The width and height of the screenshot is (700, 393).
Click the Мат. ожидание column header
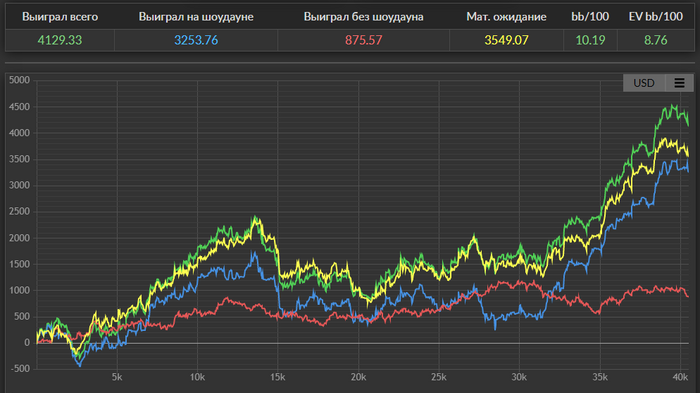pyautogui.click(x=506, y=17)
